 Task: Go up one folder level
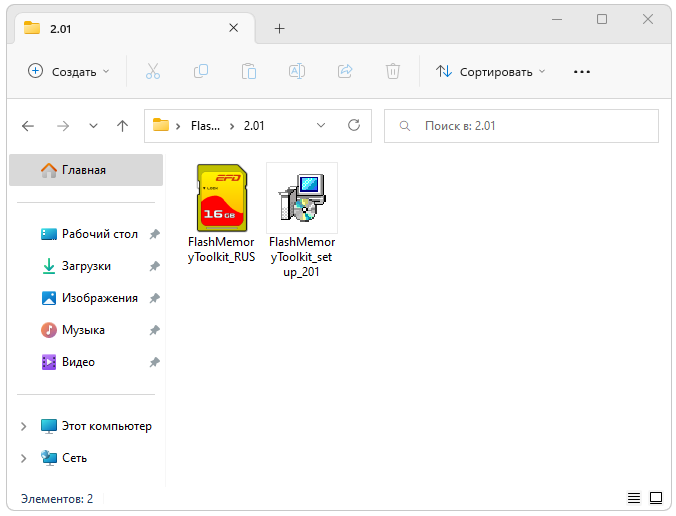click(122, 126)
